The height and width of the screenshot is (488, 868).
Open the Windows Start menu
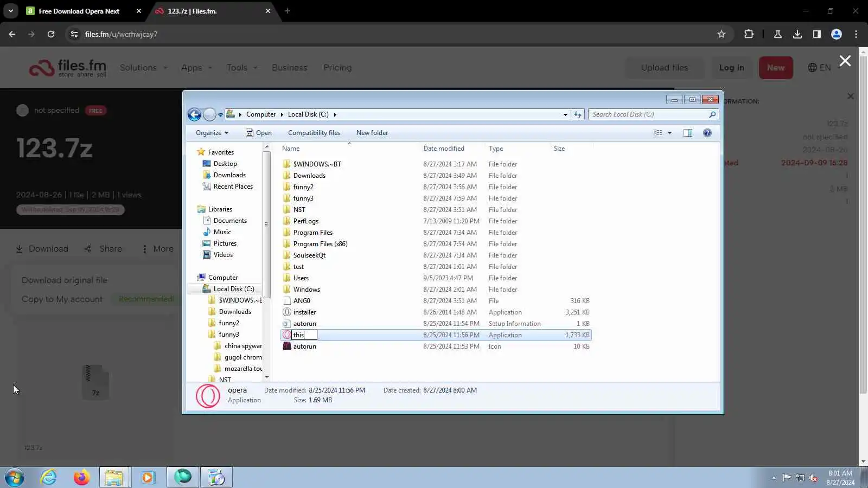click(x=15, y=478)
